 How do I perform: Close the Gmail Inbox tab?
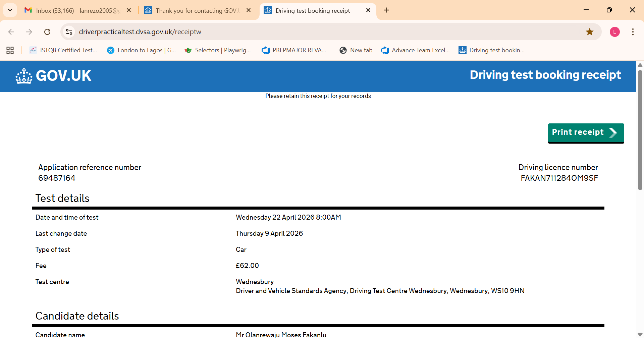pos(129,10)
